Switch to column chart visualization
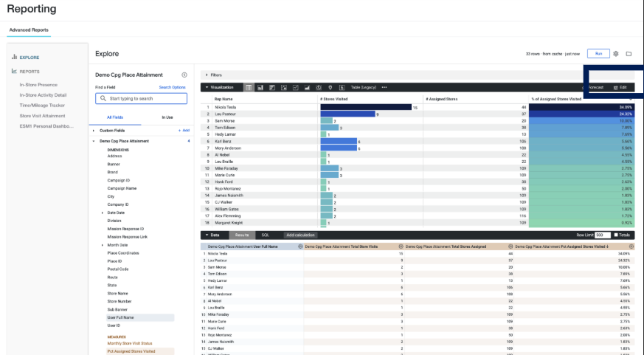This screenshot has height=355, width=644. click(x=260, y=88)
